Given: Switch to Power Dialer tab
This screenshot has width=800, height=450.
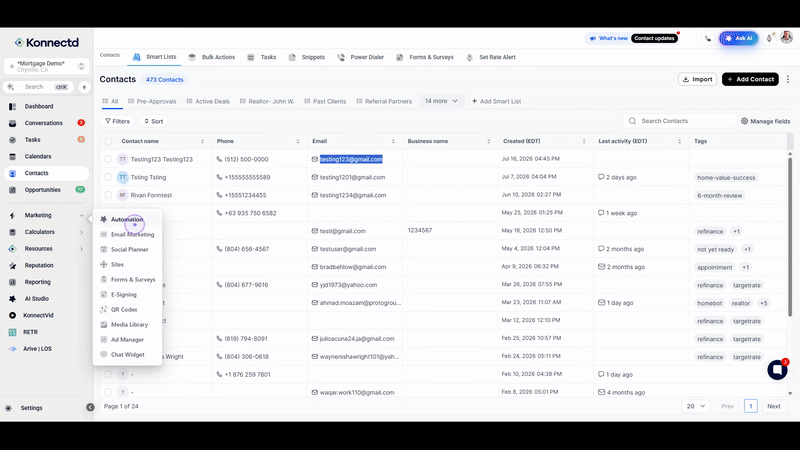Looking at the screenshot, I should click(360, 57).
